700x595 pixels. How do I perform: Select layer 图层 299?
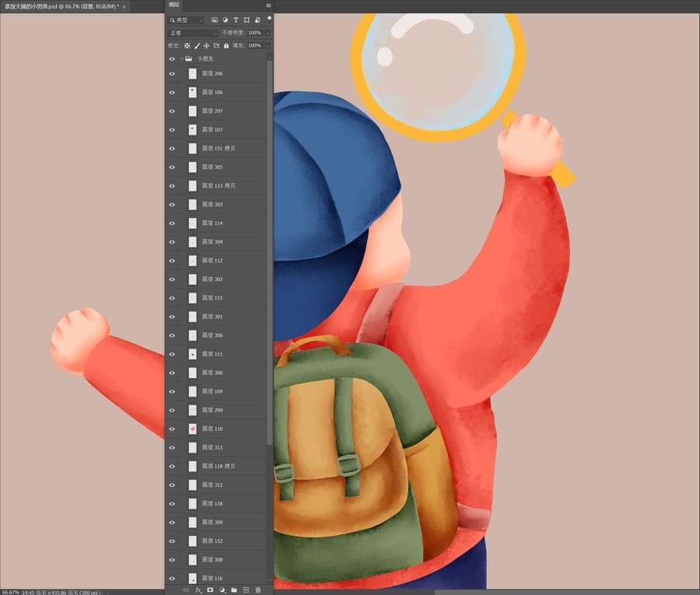pyautogui.click(x=216, y=410)
